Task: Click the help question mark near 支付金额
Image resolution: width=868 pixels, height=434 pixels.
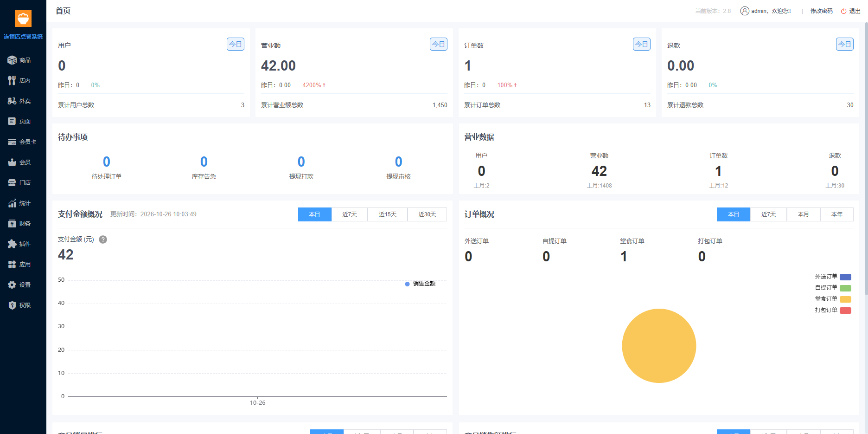Action: click(103, 240)
